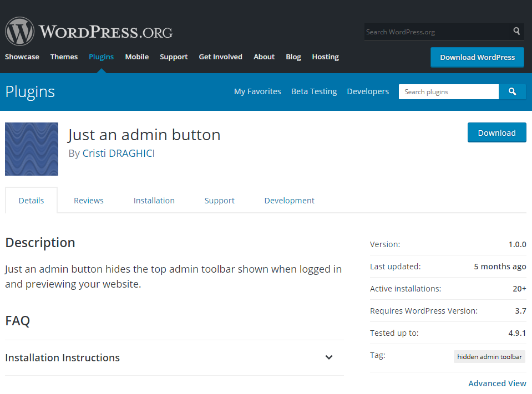This screenshot has width=532, height=394.
Task: Switch to the Reviews tab
Action: (89, 201)
